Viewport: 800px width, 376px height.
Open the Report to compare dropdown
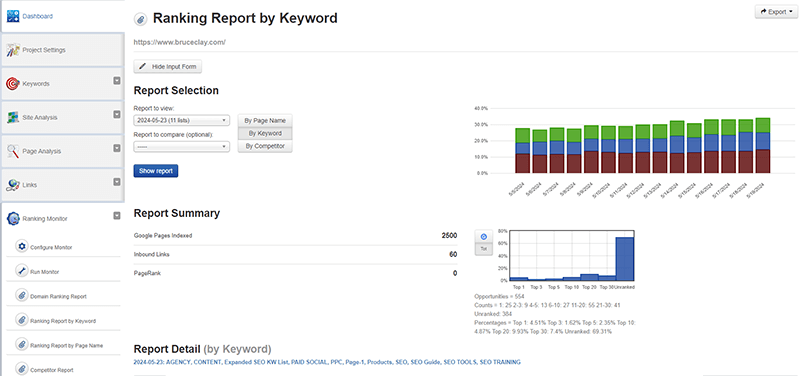(x=182, y=146)
